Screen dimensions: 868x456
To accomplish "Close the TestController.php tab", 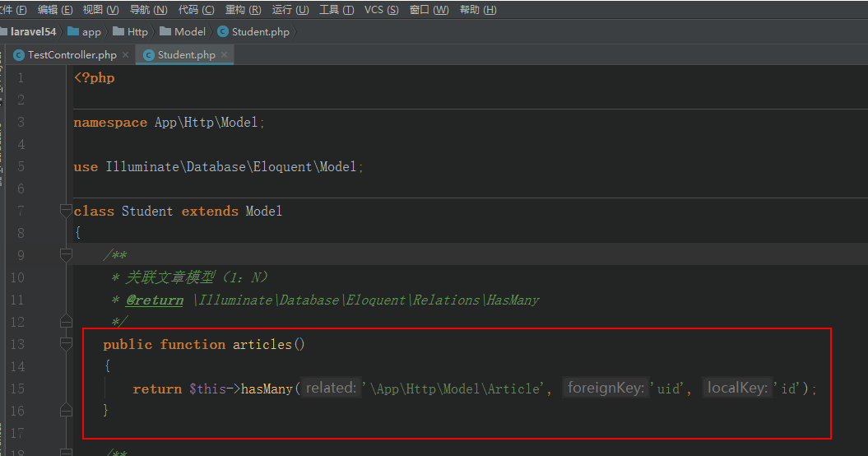I will [125, 55].
